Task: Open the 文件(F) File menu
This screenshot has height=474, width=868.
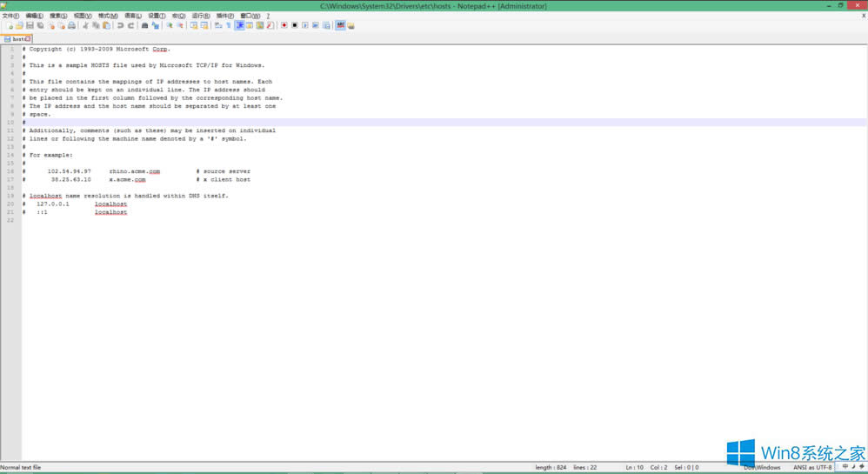Action: coord(10,16)
